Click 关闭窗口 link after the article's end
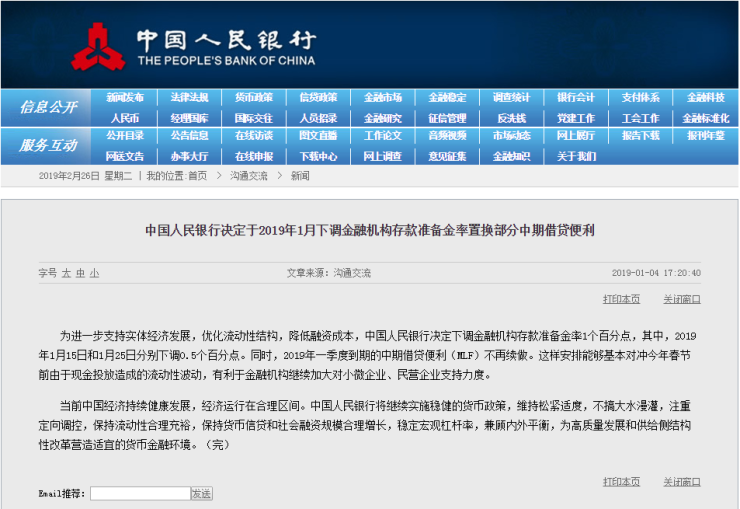The width and height of the screenshot is (740, 509). click(x=682, y=482)
